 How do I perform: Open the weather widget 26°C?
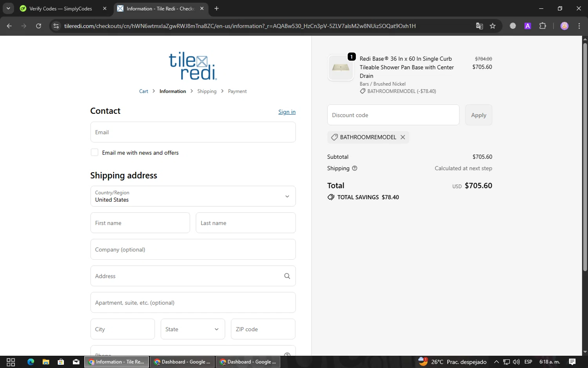[452, 362]
